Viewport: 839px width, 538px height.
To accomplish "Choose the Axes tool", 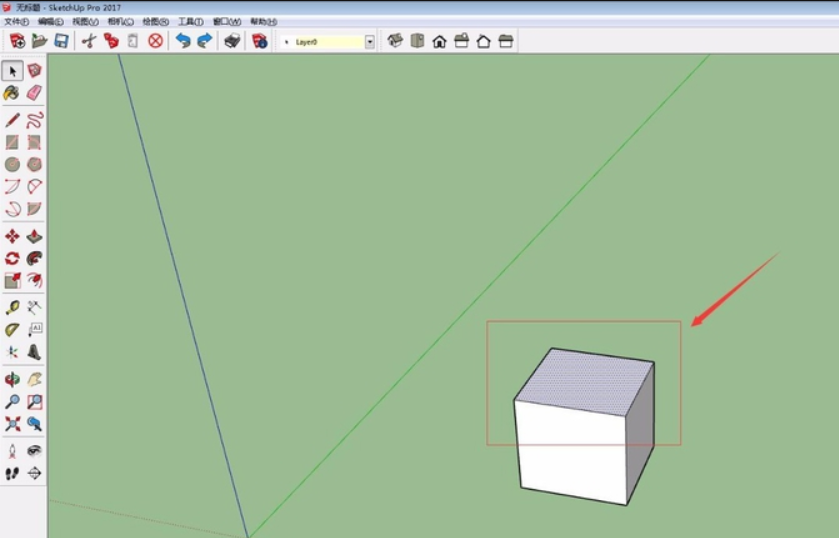I will pos(12,352).
